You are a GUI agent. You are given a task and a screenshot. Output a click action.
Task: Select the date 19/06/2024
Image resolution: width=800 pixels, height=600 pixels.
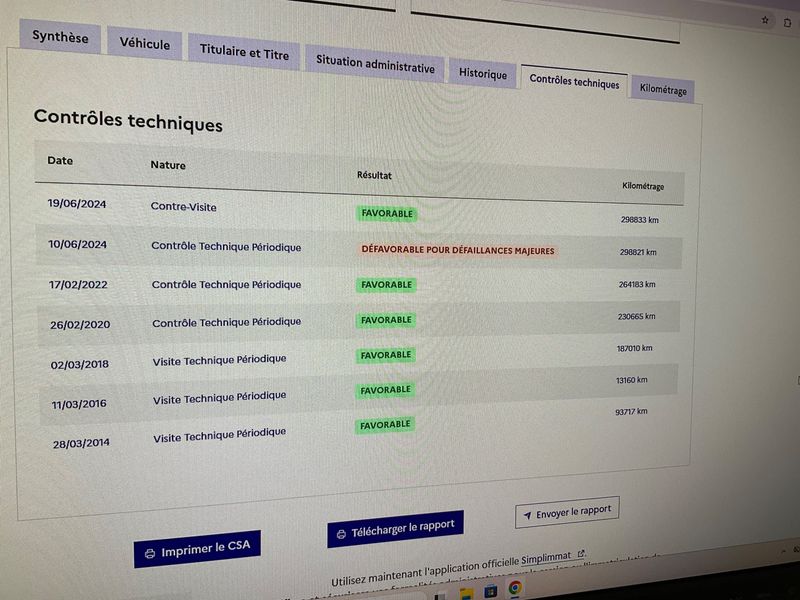coord(77,204)
